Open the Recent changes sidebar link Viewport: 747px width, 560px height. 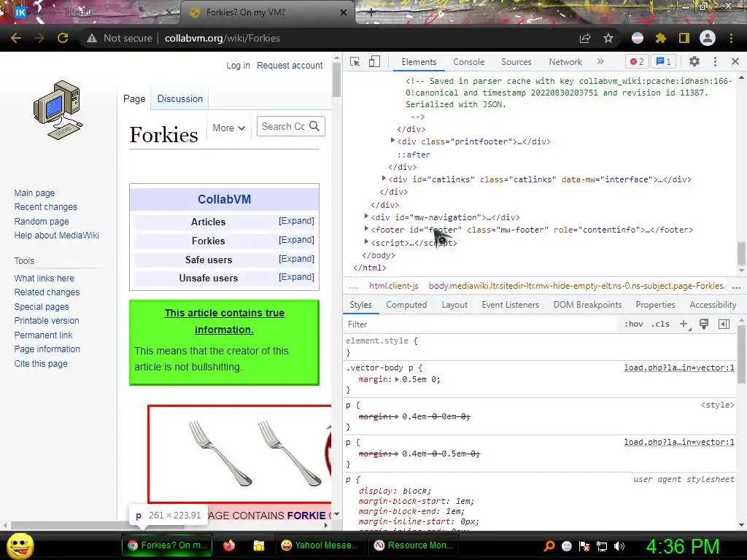(46, 206)
